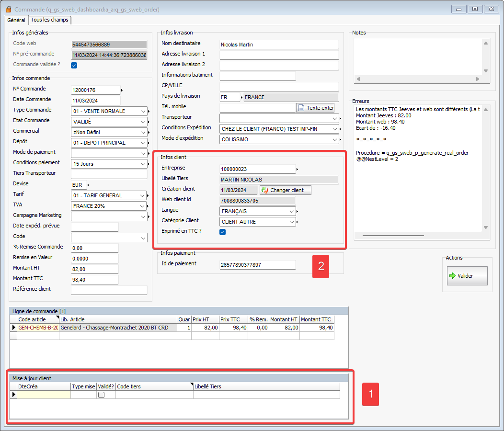Image resolution: width=504 pixels, height=431 pixels.
Task: Click the Changer client icon
Action: tap(264, 190)
